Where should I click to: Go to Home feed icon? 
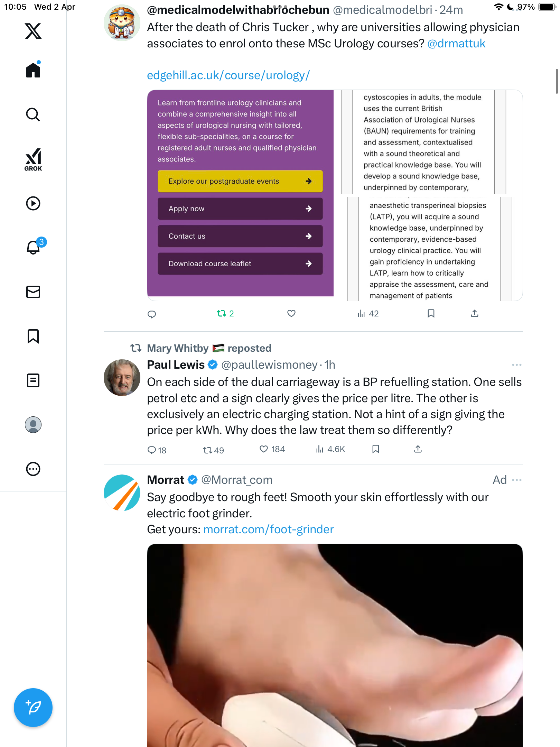click(x=33, y=70)
